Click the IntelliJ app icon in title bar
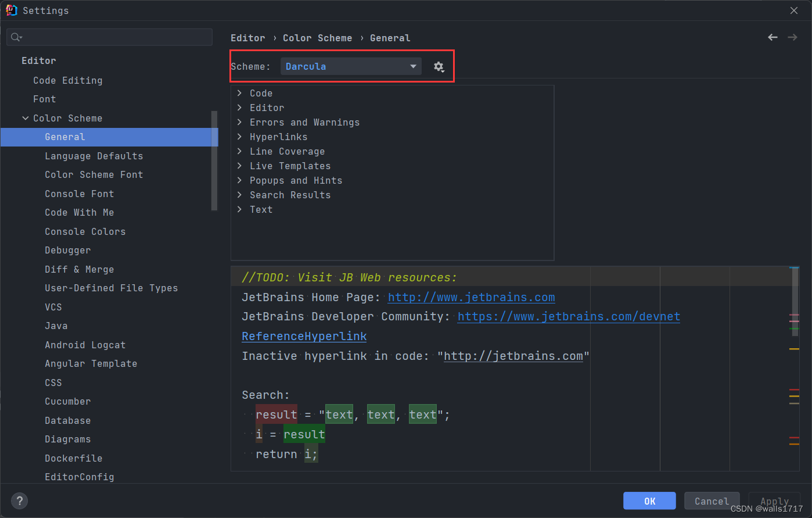 pyautogui.click(x=11, y=10)
